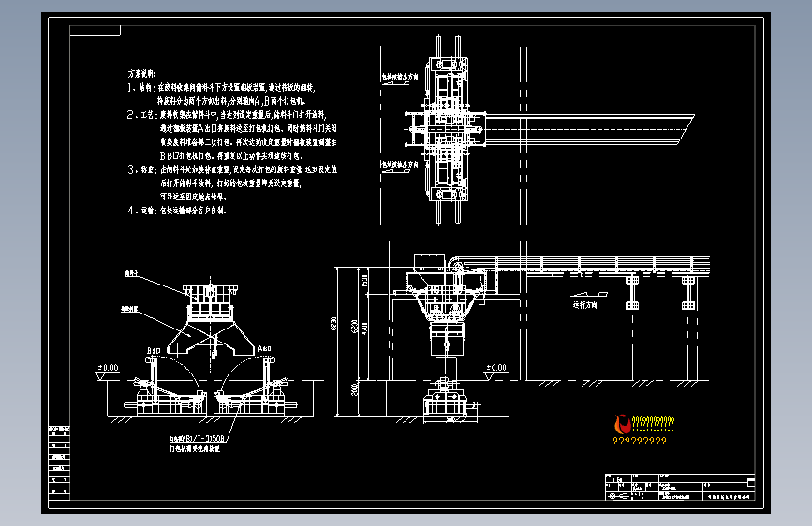Select the 8200 overall height dimension

(333, 325)
